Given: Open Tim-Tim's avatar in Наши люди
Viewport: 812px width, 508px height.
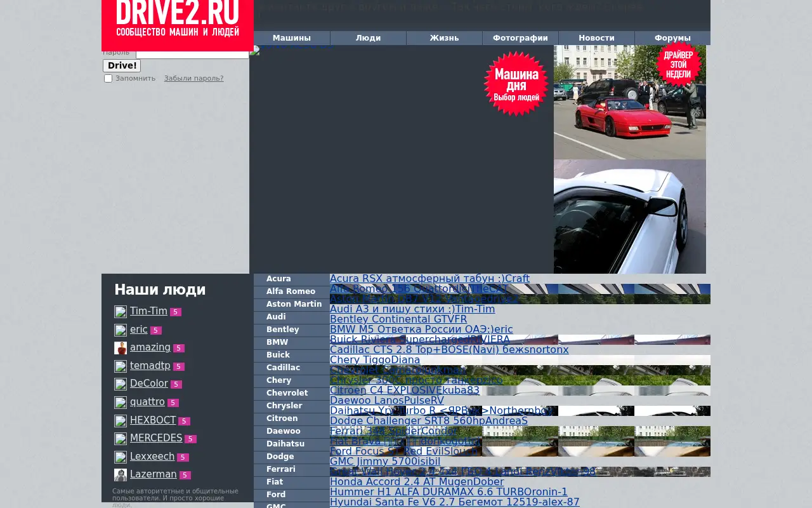Looking at the screenshot, I should [121, 312].
